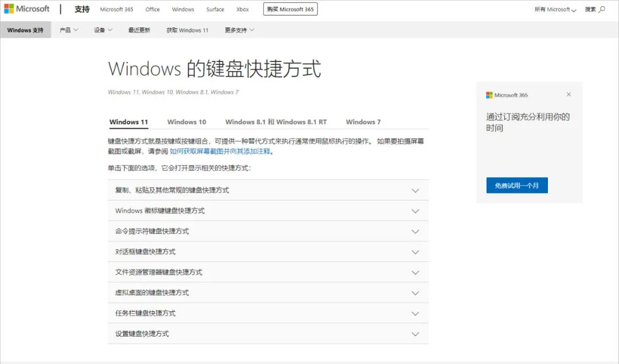
Task: Select the Windows 11 tab
Action: coord(129,122)
